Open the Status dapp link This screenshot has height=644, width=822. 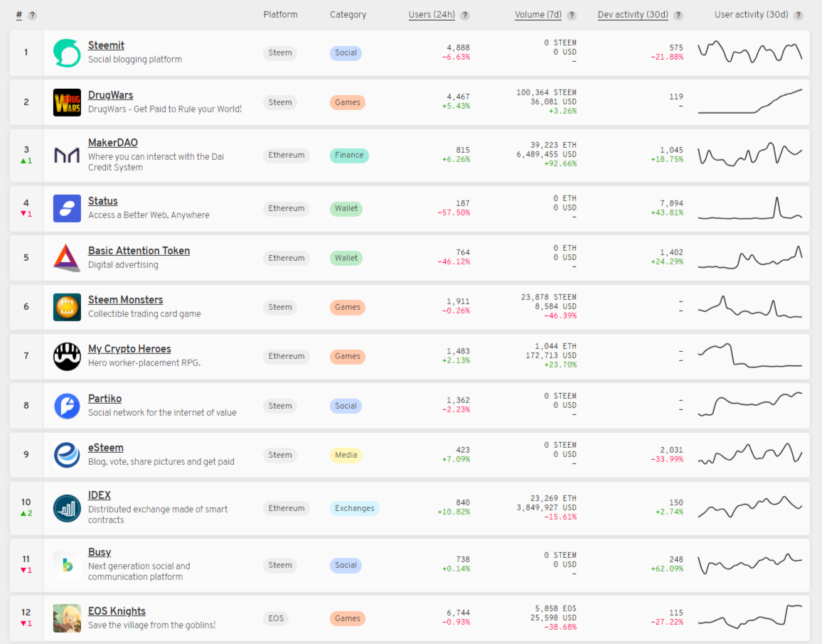102,201
